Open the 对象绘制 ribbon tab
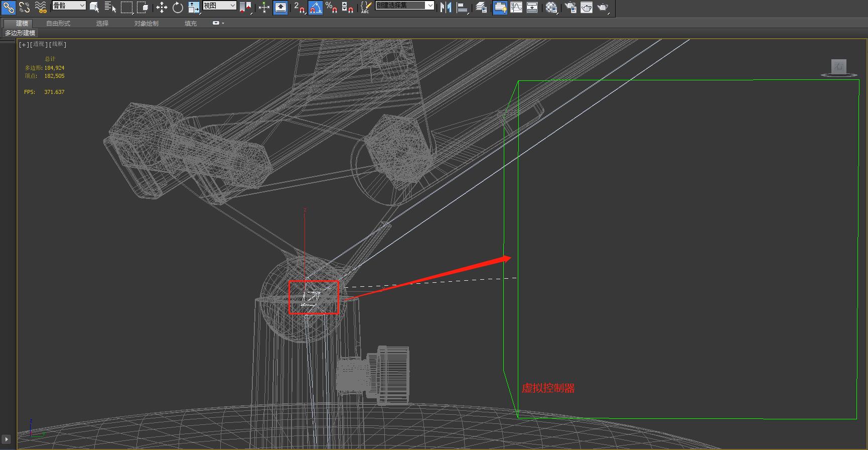868x450 pixels. click(146, 24)
